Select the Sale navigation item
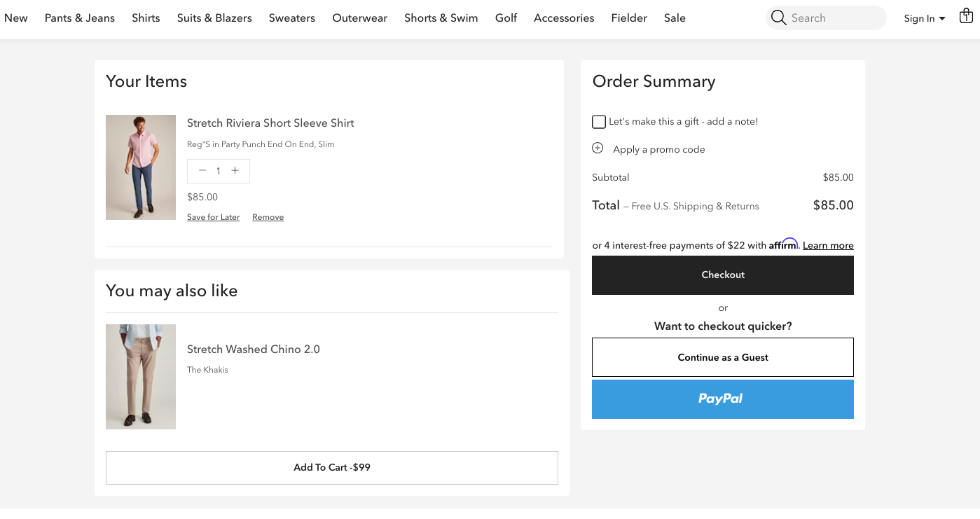Image resolution: width=980 pixels, height=519 pixels. (675, 18)
